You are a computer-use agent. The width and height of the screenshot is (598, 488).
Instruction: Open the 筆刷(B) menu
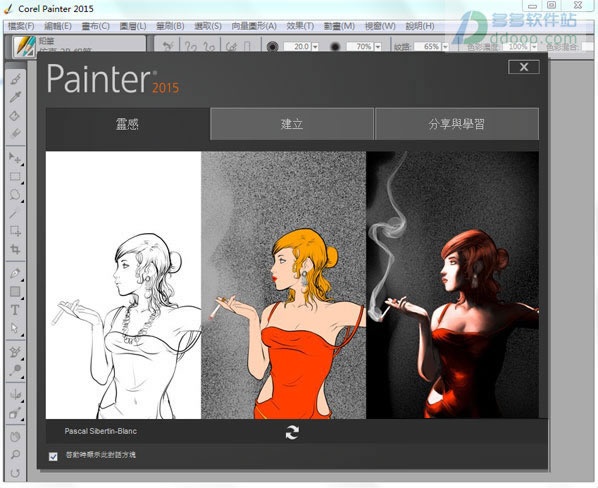click(170, 26)
